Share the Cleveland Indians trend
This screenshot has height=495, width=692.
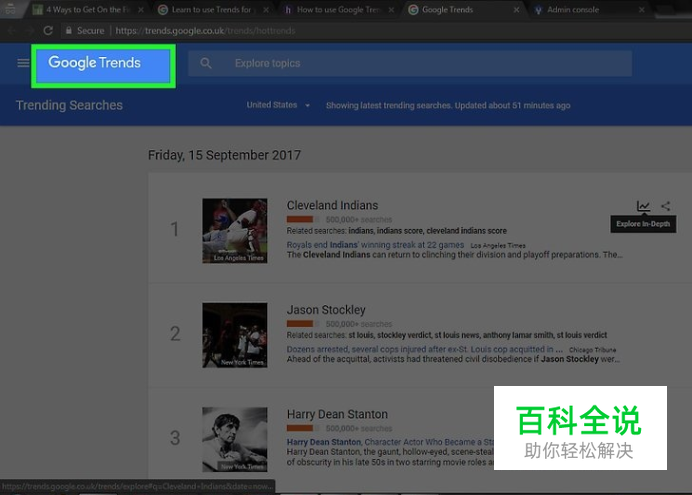tap(666, 206)
